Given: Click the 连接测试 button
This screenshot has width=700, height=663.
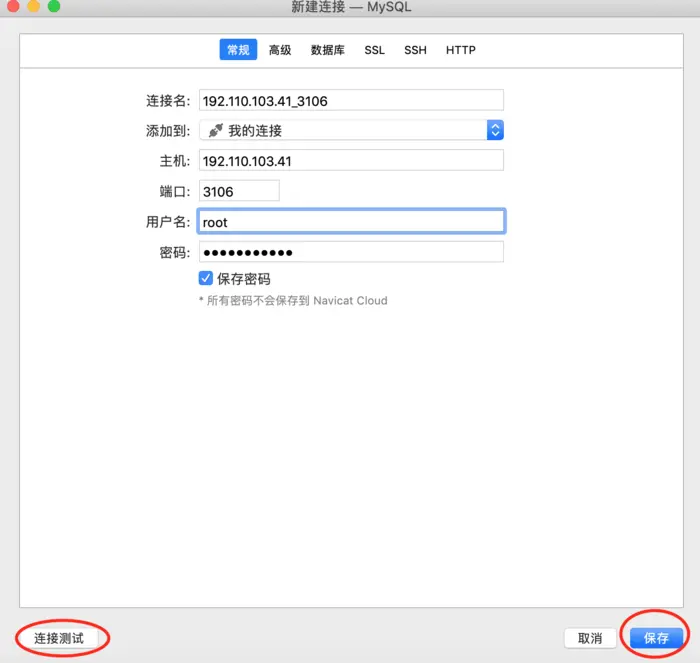Looking at the screenshot, I should point(59,638).
